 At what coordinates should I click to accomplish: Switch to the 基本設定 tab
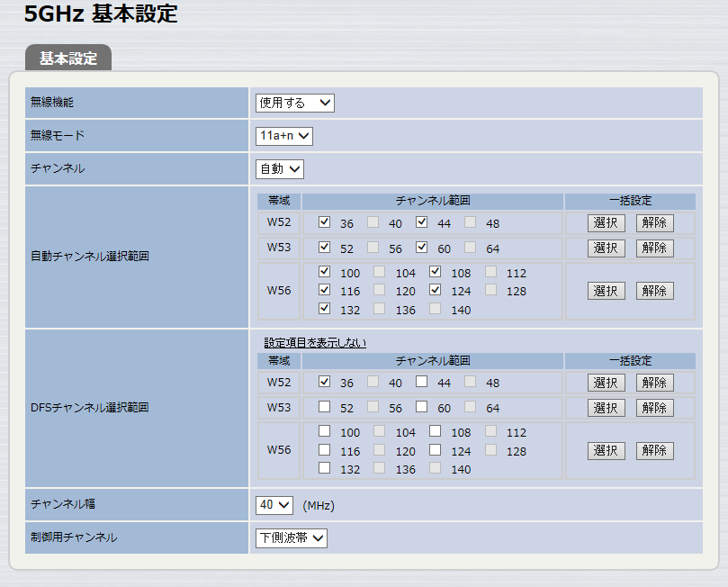(x=68, y=59)
